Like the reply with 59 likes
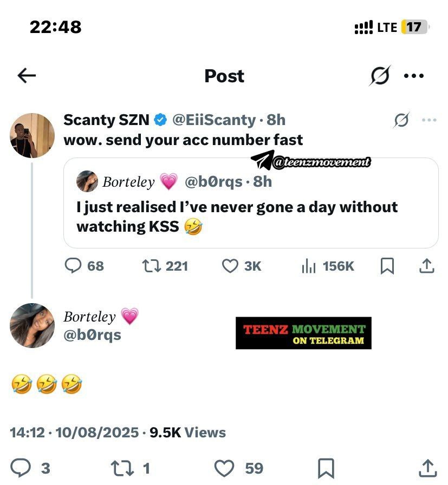This screenshot has width=448, height=485. click(239, 468)
